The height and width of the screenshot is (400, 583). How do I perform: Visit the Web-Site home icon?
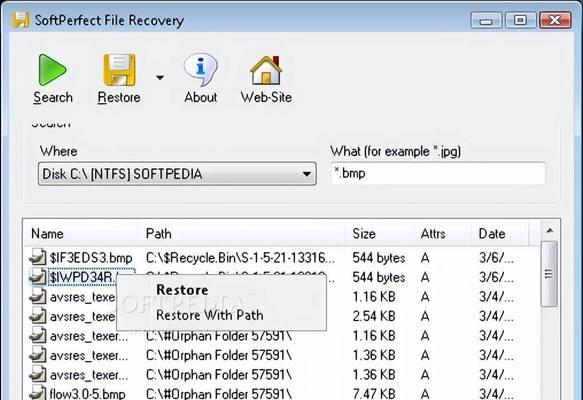266,79
